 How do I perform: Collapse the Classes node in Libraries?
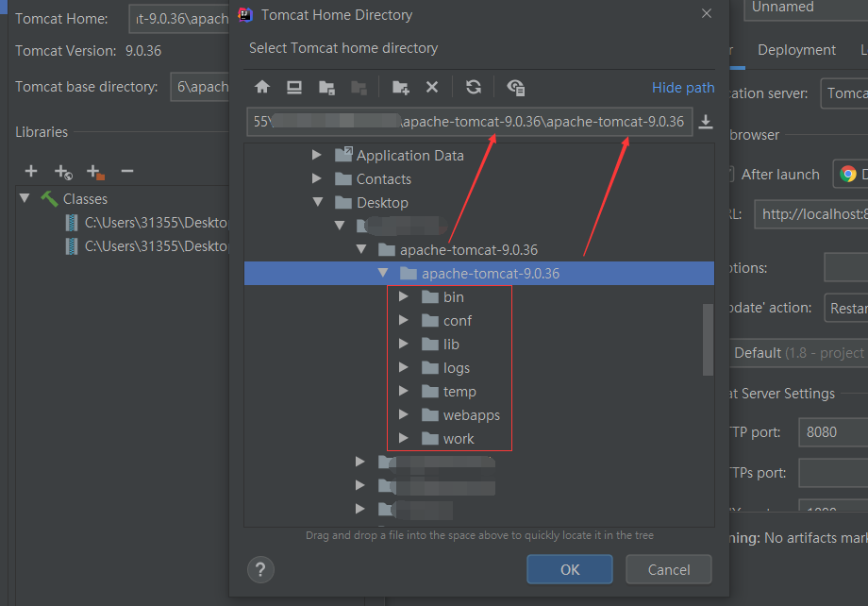25,198
